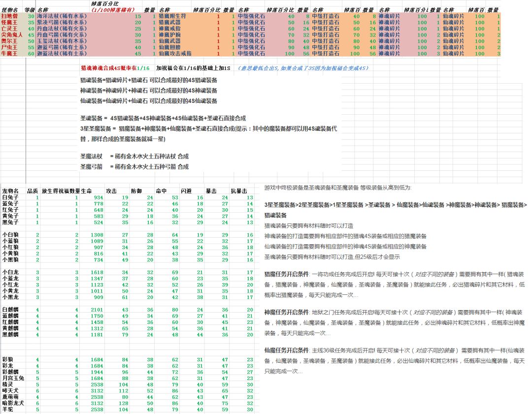
Task: Select the 月宫玉兔 pet cell
Action: point(13,379)
